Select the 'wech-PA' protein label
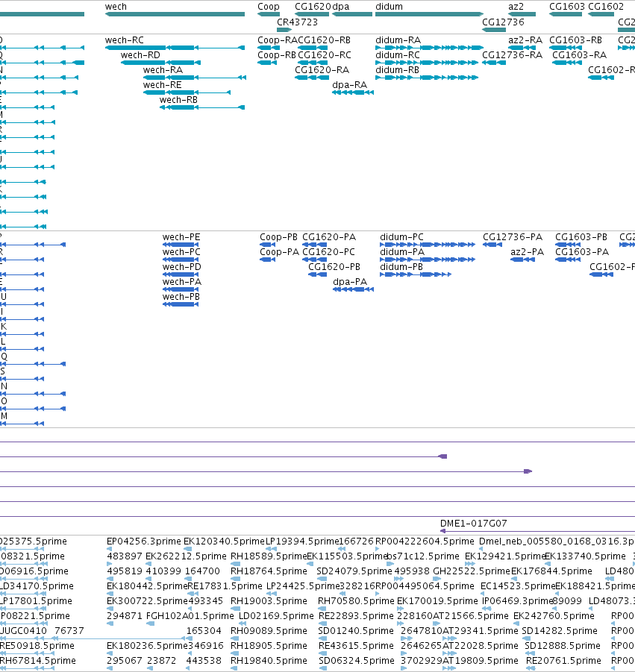The height and width of the screenshot is (672, 635). 182,282
